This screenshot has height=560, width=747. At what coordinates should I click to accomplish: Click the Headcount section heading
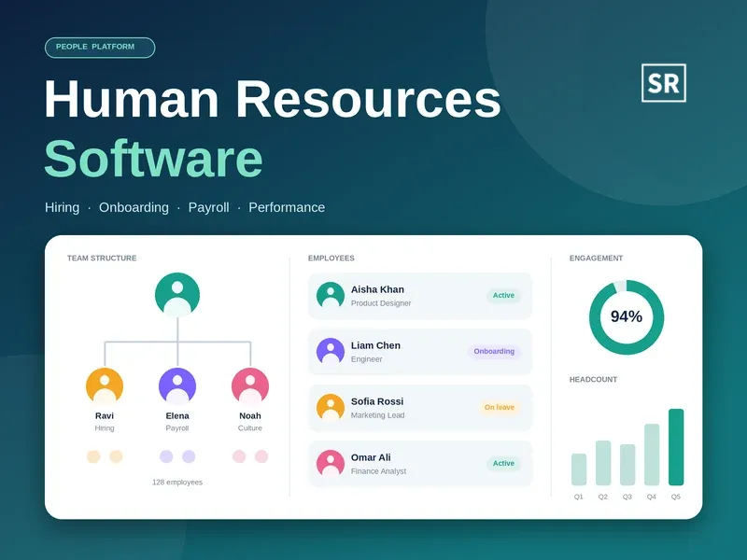coord(593,380)
